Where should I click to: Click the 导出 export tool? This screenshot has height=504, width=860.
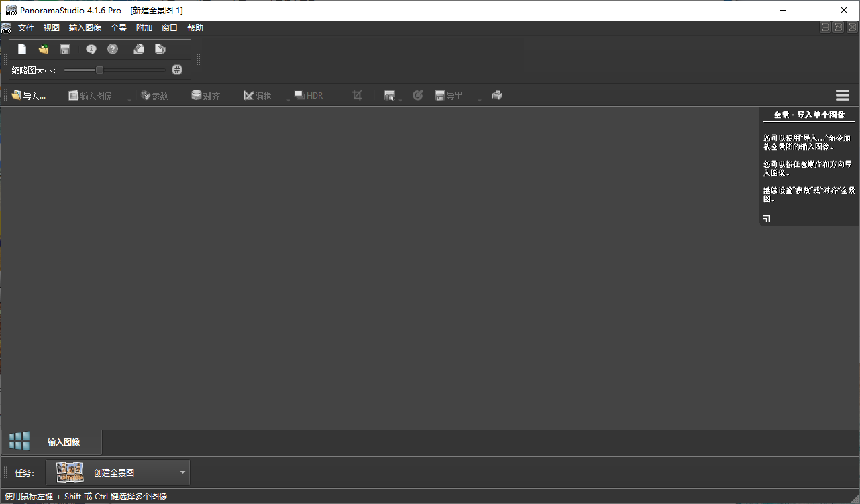point(448,95)
